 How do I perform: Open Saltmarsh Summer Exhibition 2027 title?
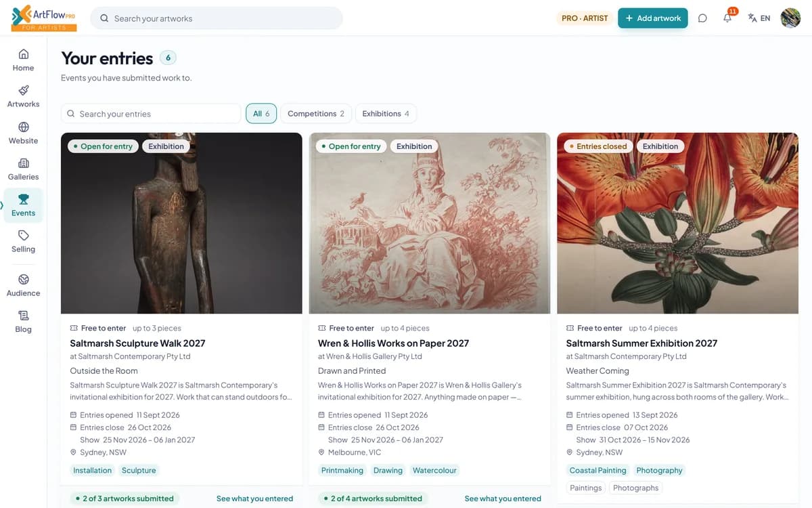coord(641,343)
